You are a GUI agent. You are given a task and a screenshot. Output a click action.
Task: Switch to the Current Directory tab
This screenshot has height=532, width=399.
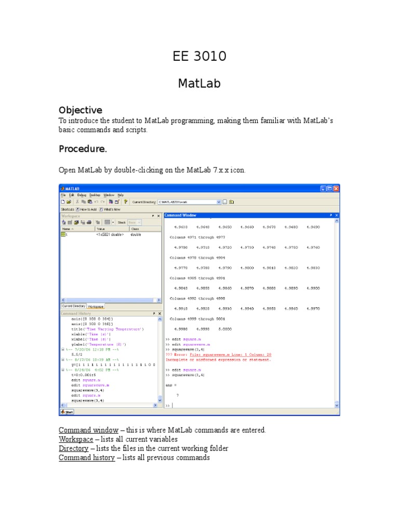(73, 306)
